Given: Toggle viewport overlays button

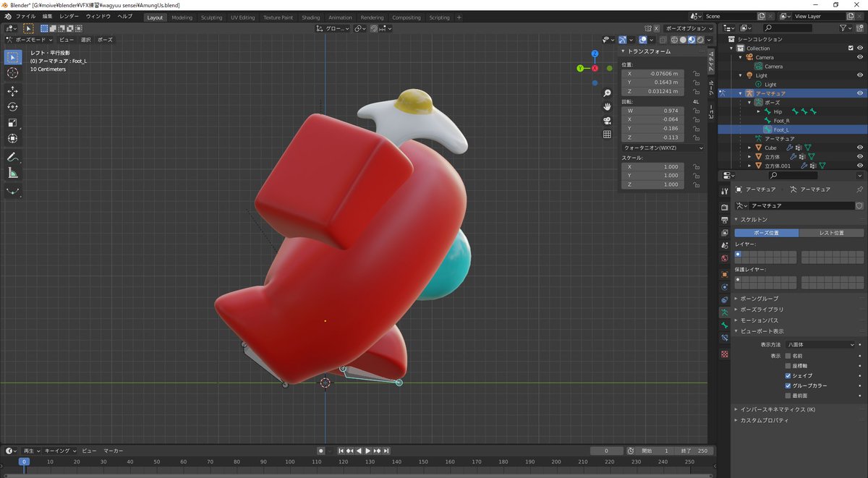Looking at the screenshot, I should [642, 40].
